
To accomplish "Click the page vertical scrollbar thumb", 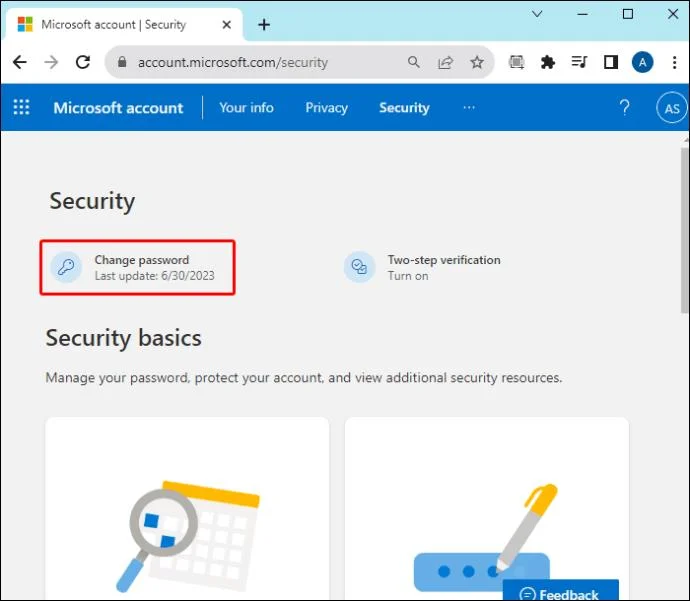I will click(685, 230).
